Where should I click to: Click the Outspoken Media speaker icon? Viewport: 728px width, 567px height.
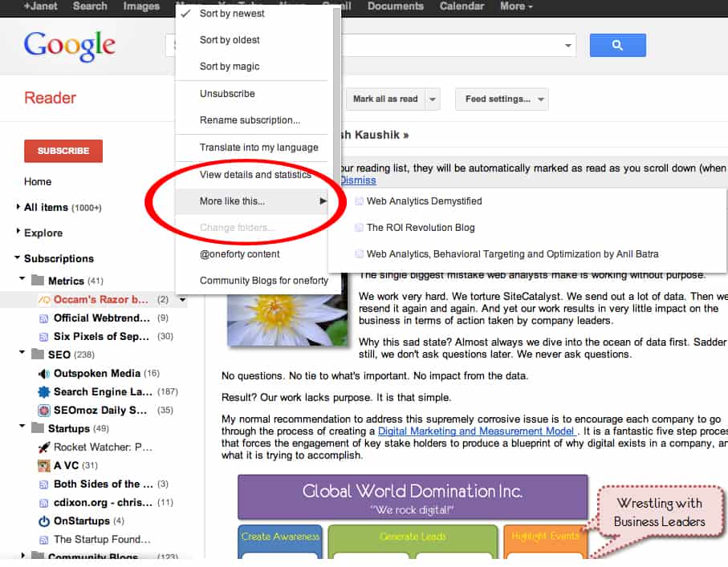coord(43,374)
